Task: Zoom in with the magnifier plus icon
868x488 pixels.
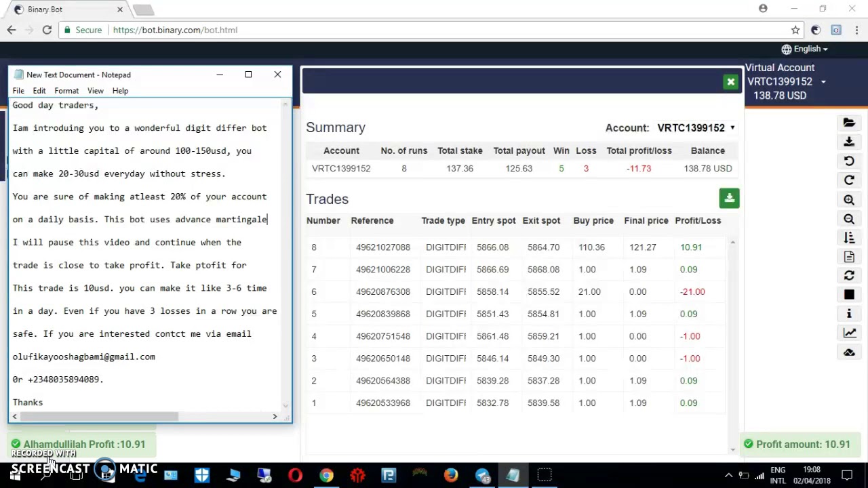Action: click(849, 200)
